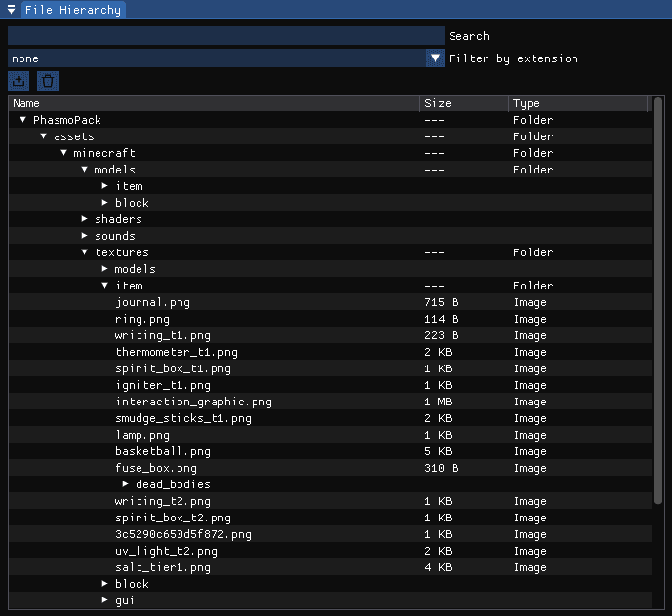672x616 pixels.
Task: Select basketball.png file
Action: [x=163, y=451]
